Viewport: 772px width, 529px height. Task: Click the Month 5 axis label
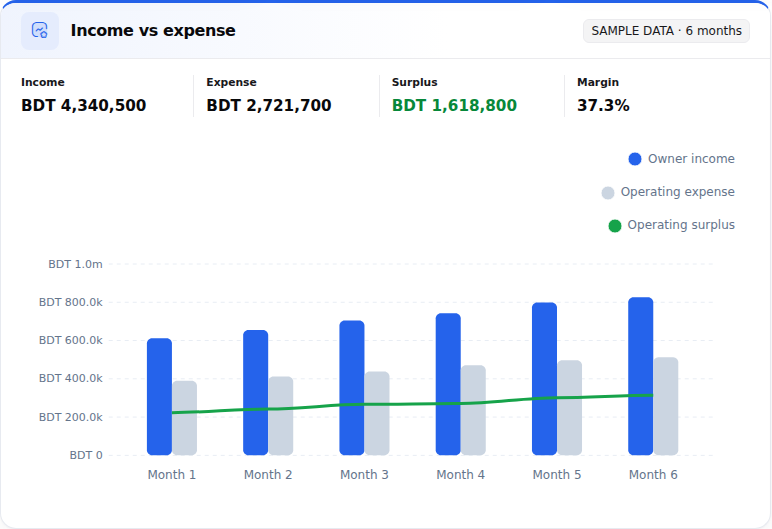[557, 475]
